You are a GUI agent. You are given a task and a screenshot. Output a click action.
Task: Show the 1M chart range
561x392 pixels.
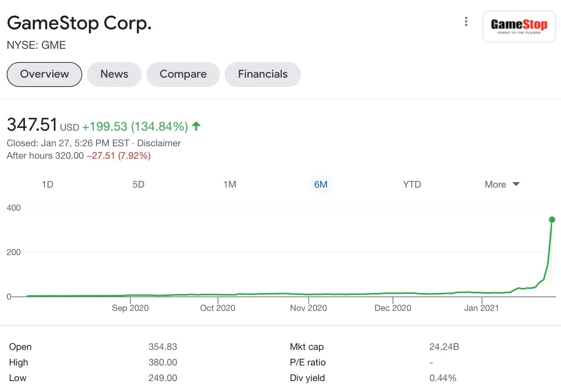coord(230,184)
